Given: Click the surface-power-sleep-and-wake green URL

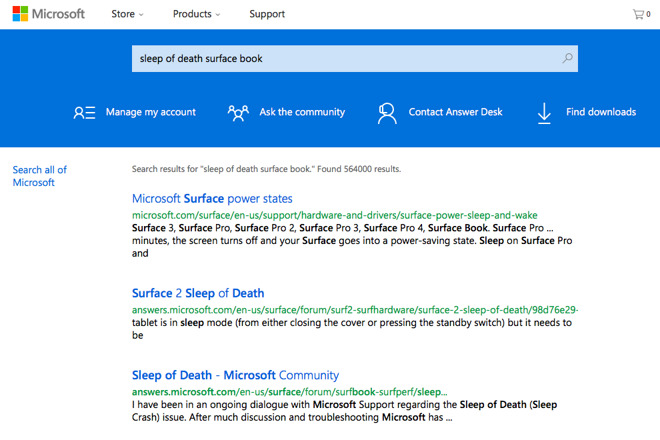Looking at the screenshot, I should pyautogui.click(x=335, y=215).
